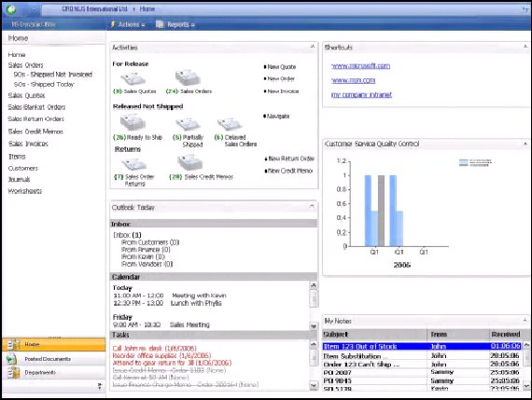Click My Notes scroll up arrow
Viewport: 532px width, 400px height.
526,345
